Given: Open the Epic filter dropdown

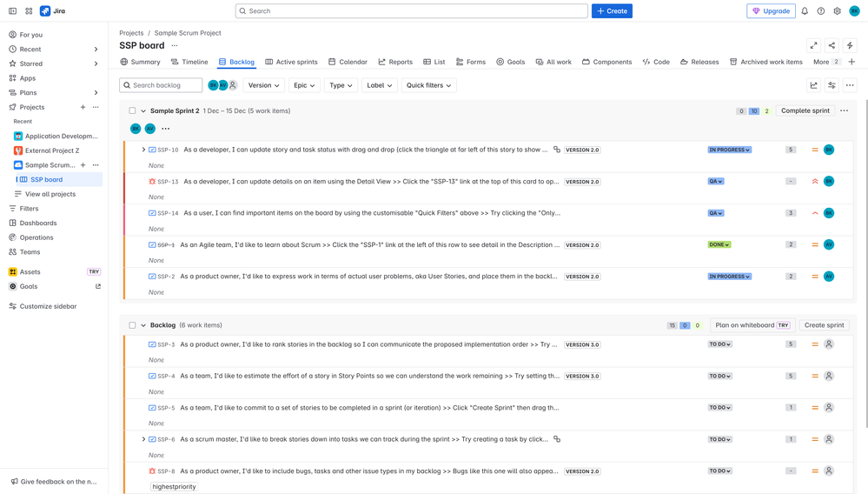Looking at the screenshot, I should coord(304,85).
